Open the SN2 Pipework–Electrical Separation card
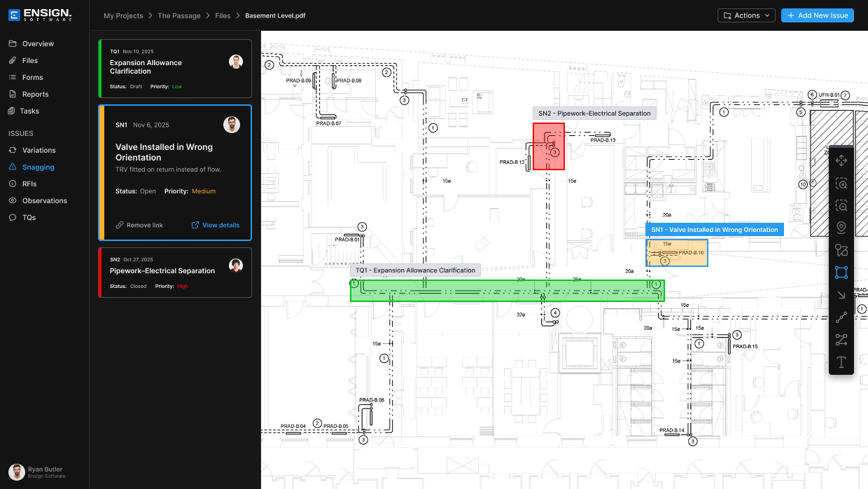Viewport: 868px width, 489px height. click(175, 273)
